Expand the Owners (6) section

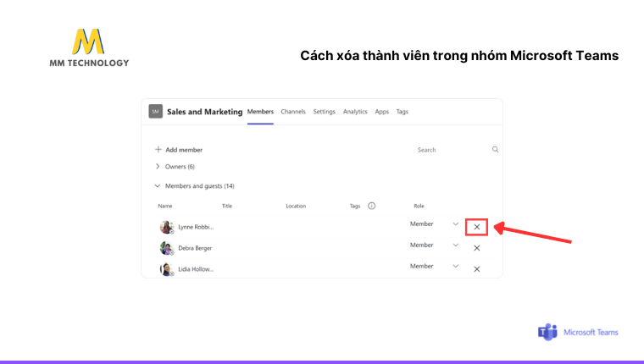click(158, 166)
